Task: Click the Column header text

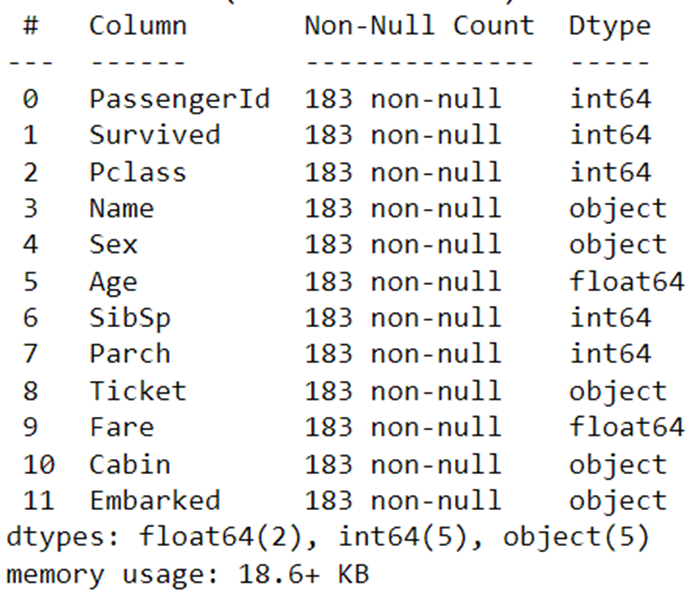Action: coord(137,26)
